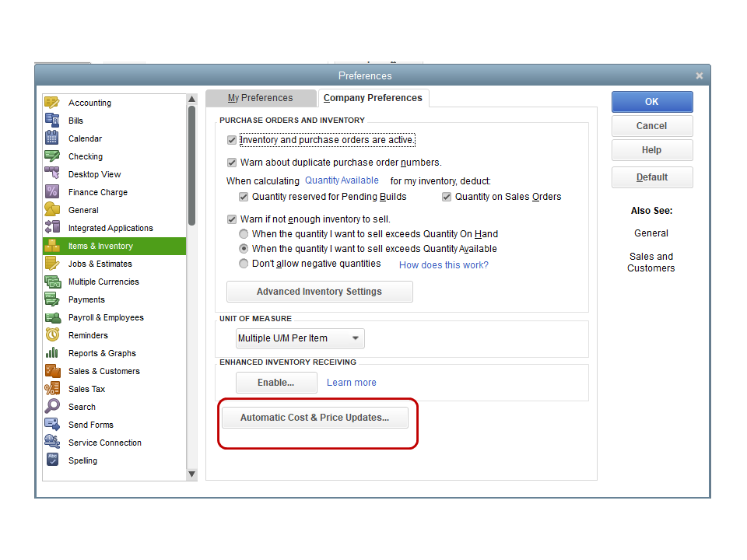Click the Payroll & Employees icon

[x=52, y=317]
